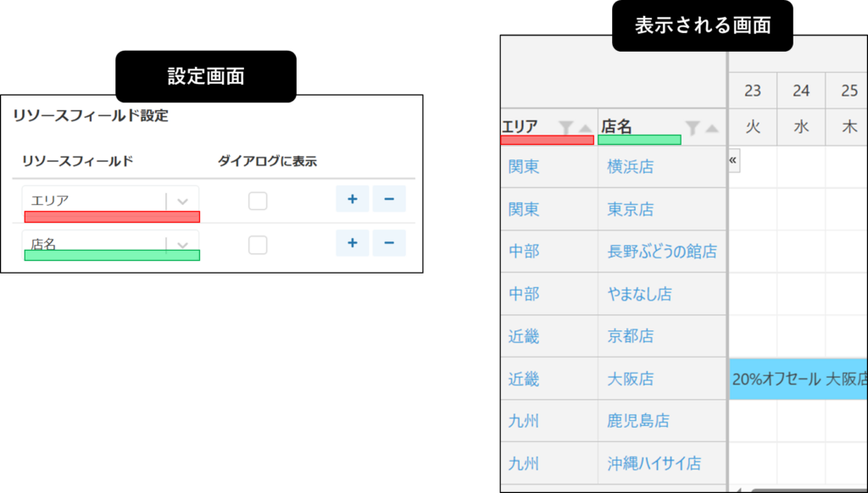Click the 長野ぶどうの館店 link

(x=661, y=252)
